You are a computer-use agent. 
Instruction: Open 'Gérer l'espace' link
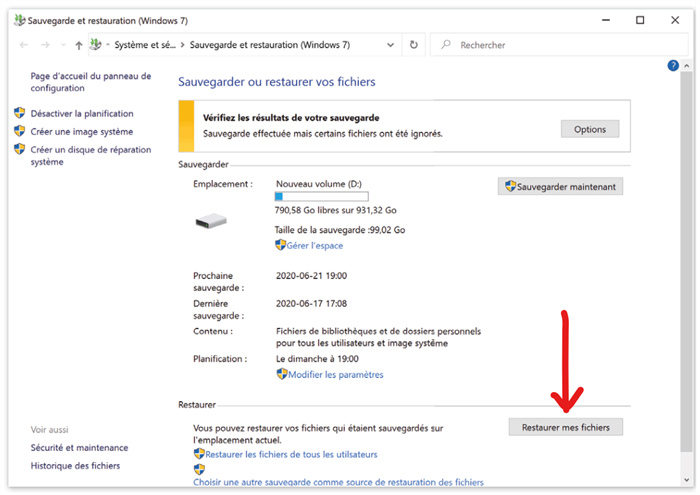pos(315,245)
